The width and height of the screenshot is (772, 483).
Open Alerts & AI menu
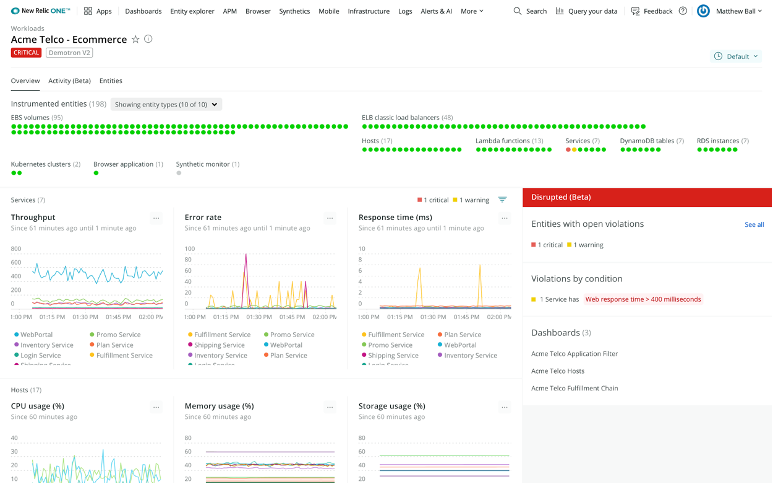tap(436, 11)
